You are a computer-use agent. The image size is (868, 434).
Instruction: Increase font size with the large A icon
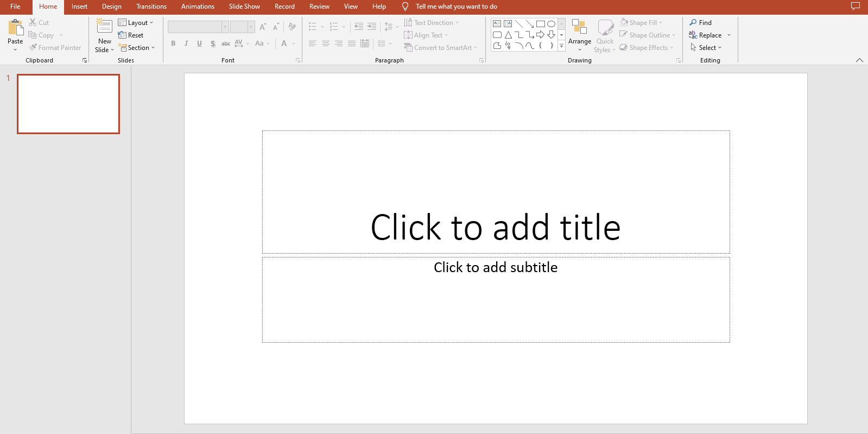(x=263, y=27)
